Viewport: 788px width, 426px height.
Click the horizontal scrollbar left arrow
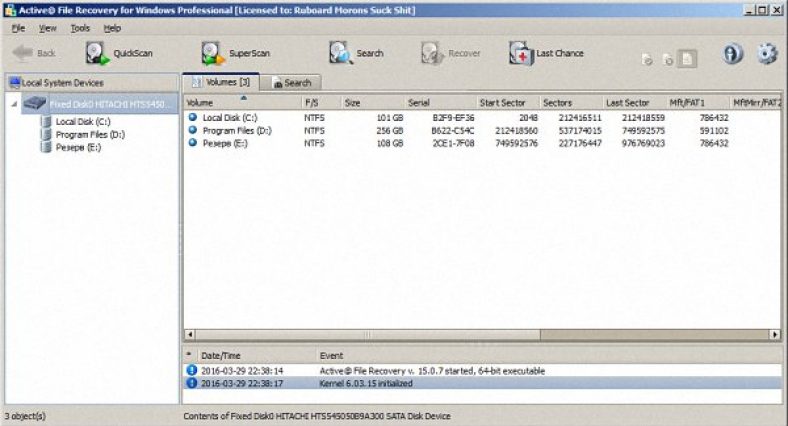pyautogui.click(x=190, y=334)
